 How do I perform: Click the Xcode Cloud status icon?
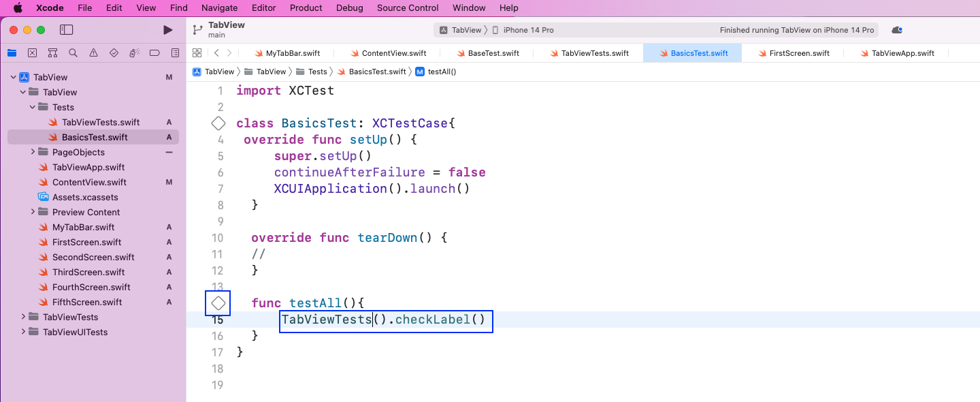897,30
